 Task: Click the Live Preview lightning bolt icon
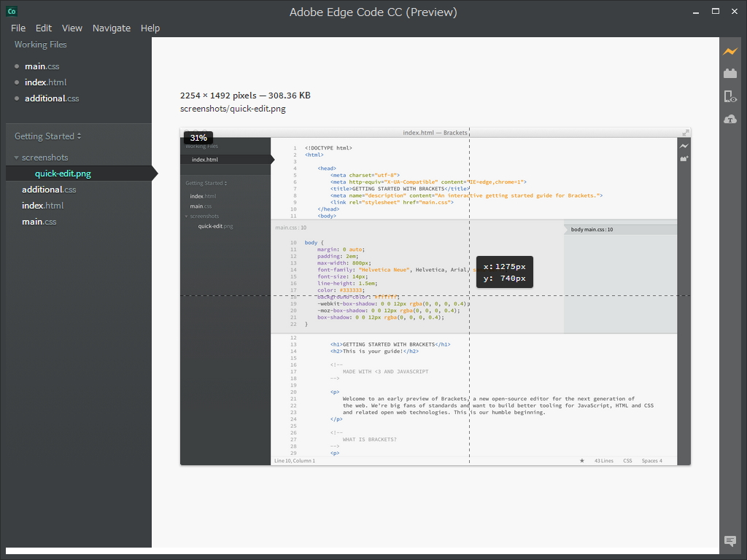coord(729,52)
